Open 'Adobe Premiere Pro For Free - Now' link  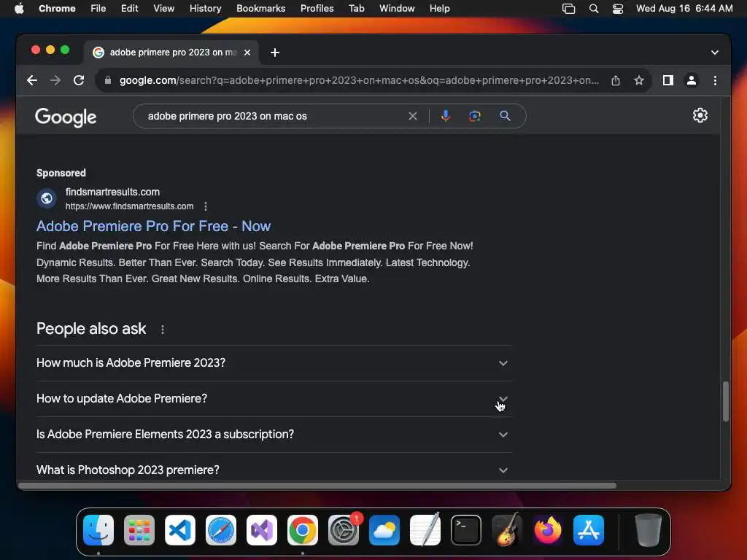point(153,226)
